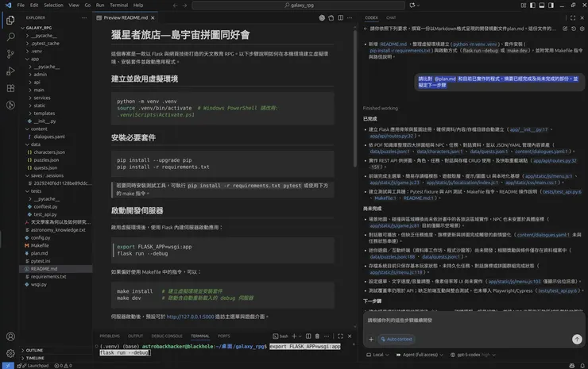Toggle bottom panel visibility

click(542, 6)
